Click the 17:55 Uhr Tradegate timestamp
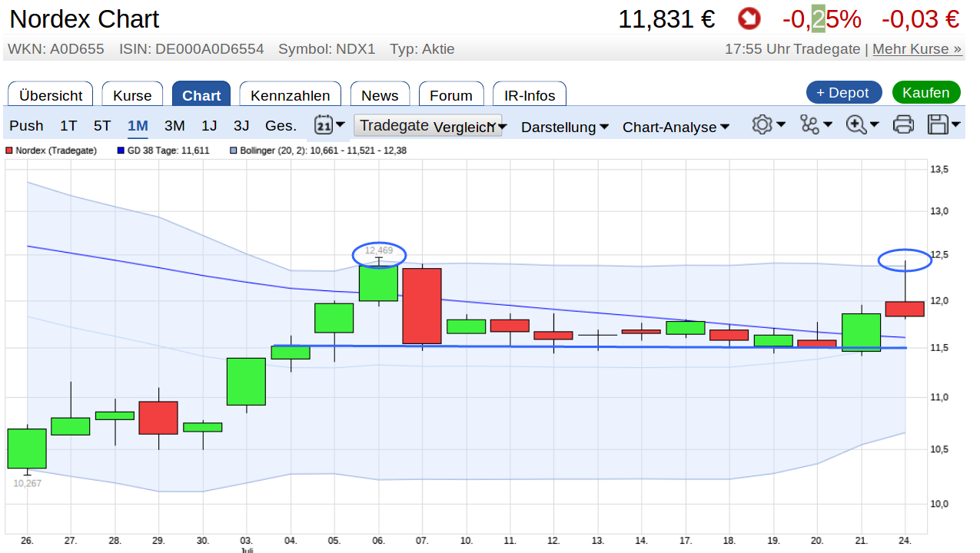This screenshot has width=980, height=553. coord(792,49)
